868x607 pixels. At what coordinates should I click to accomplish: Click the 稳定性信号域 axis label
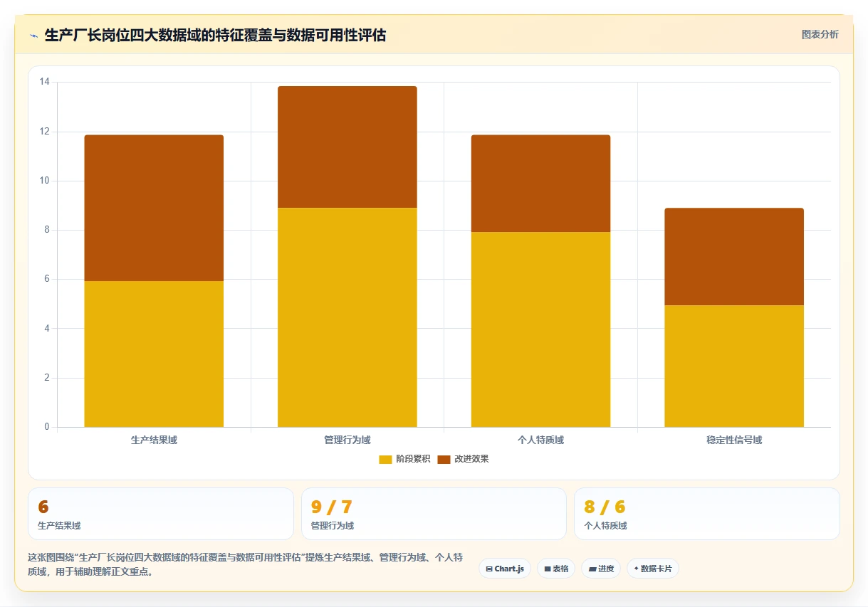point(734,440)
